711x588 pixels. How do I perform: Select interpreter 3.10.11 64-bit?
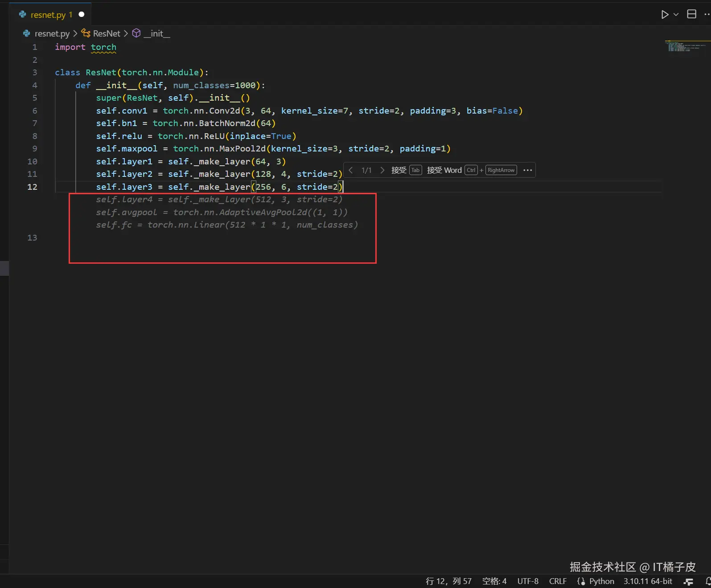[648, 581]
